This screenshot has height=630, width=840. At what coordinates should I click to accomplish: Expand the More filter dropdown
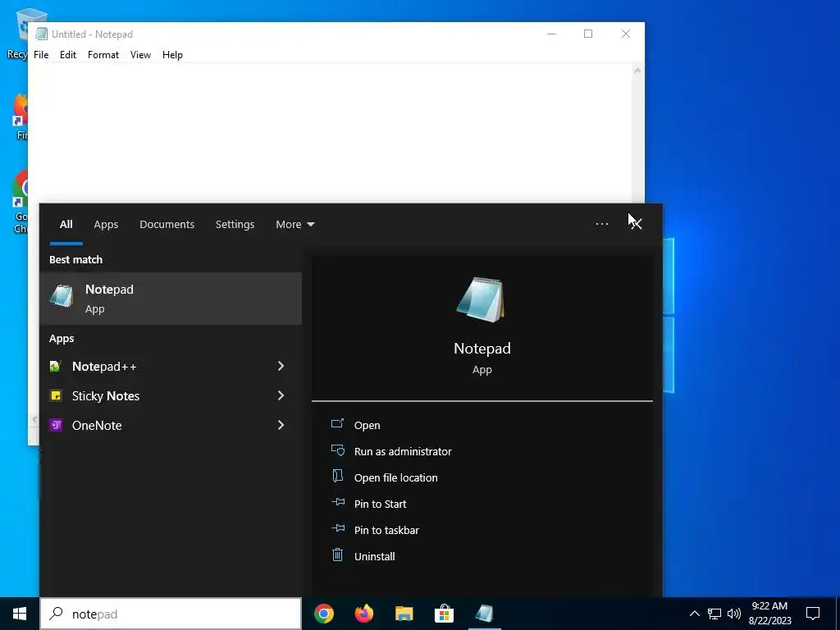tap(295, 225)
